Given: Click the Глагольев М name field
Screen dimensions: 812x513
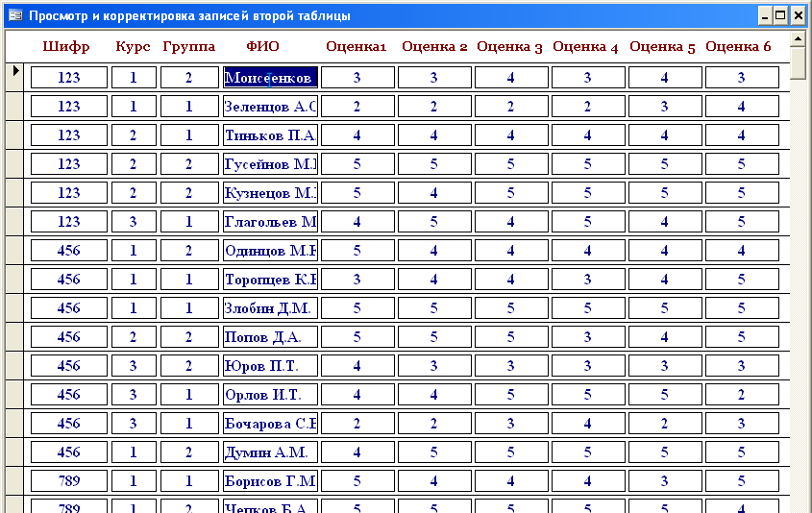Looking at the screenshot, I should pyautogui.click(x=270, y=222).
